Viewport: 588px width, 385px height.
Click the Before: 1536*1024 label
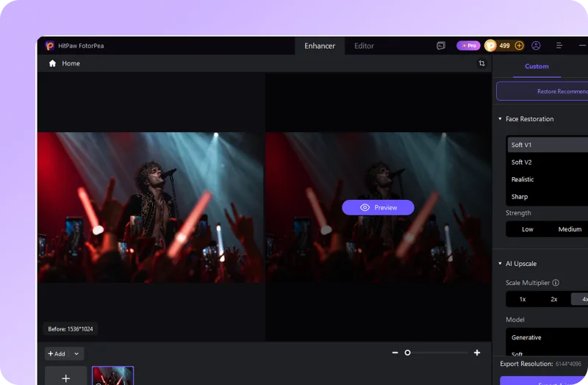(x=71, y=328)
